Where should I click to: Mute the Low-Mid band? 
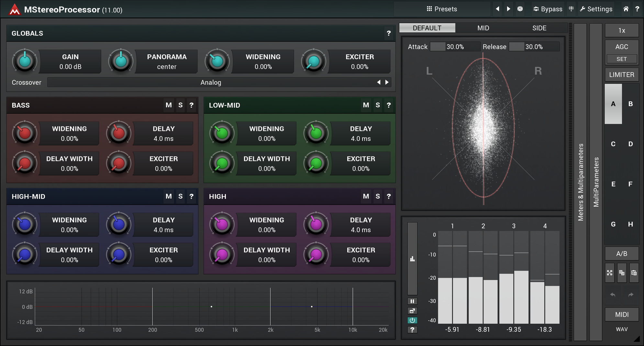(366, 105)
